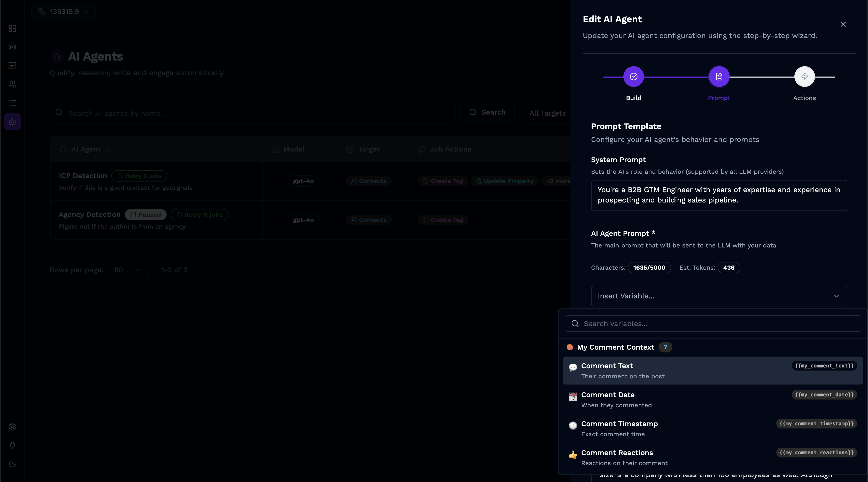
Task: Open the Insert Variable dropdown
Action: point(719,296)
